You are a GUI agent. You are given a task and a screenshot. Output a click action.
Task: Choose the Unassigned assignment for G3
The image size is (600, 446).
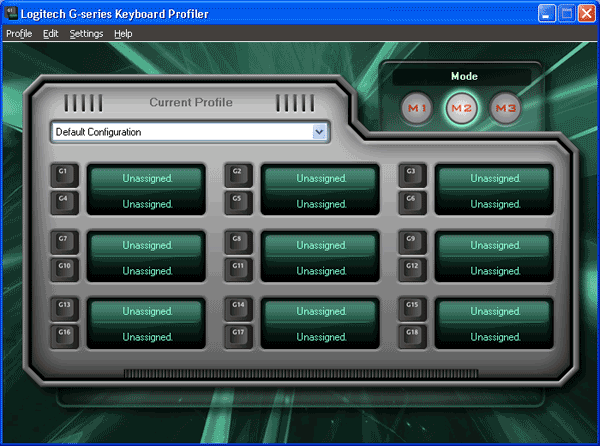tap(494, 178)
